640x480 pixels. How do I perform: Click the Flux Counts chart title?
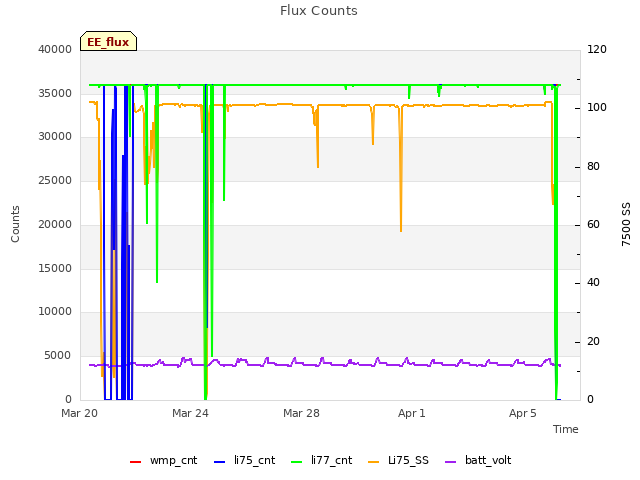coord(319,11)
